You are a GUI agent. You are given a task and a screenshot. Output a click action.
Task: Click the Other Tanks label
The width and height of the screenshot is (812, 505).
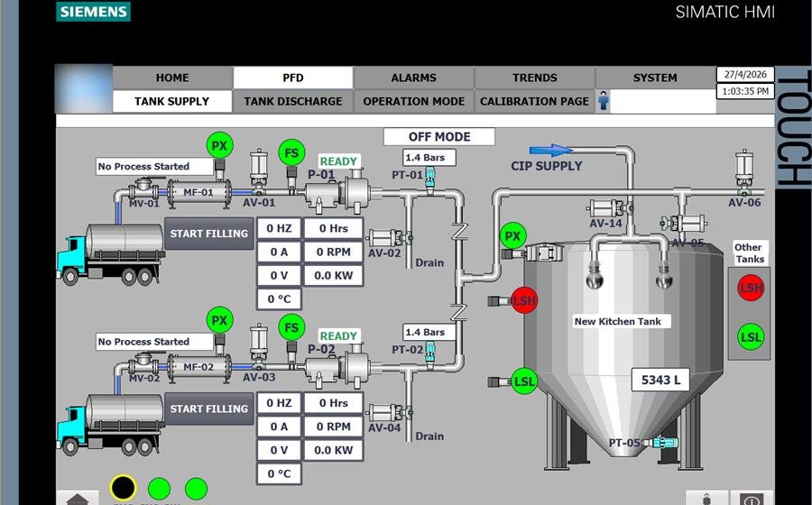click(x=750, y=253)
